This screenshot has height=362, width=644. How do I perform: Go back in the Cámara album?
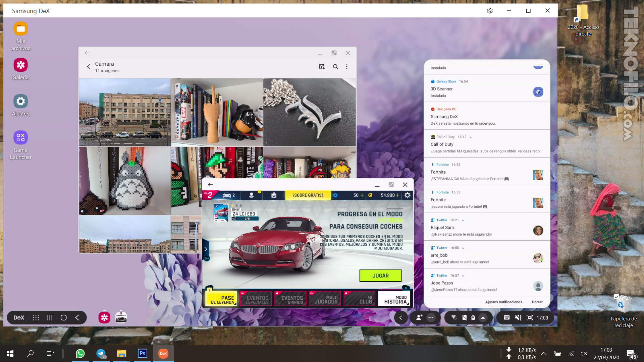pos(88,67)
